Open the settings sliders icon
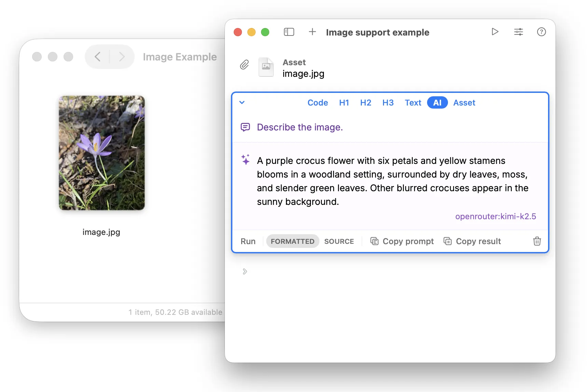 (x=518, y=32)
